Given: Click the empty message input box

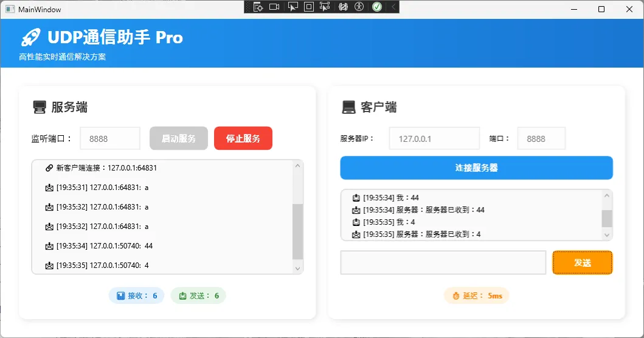Looking at the screenshot, I should point(443,262).
